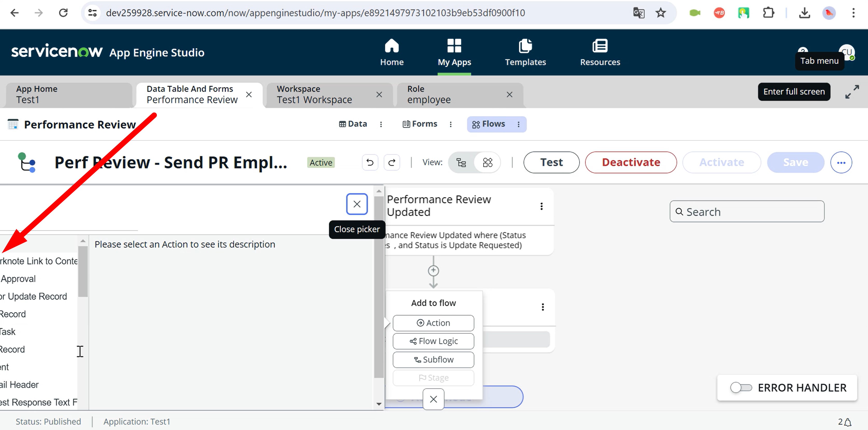The image size is (868, 430).
Task: Deactivate the flow
Action: [631, 162]
